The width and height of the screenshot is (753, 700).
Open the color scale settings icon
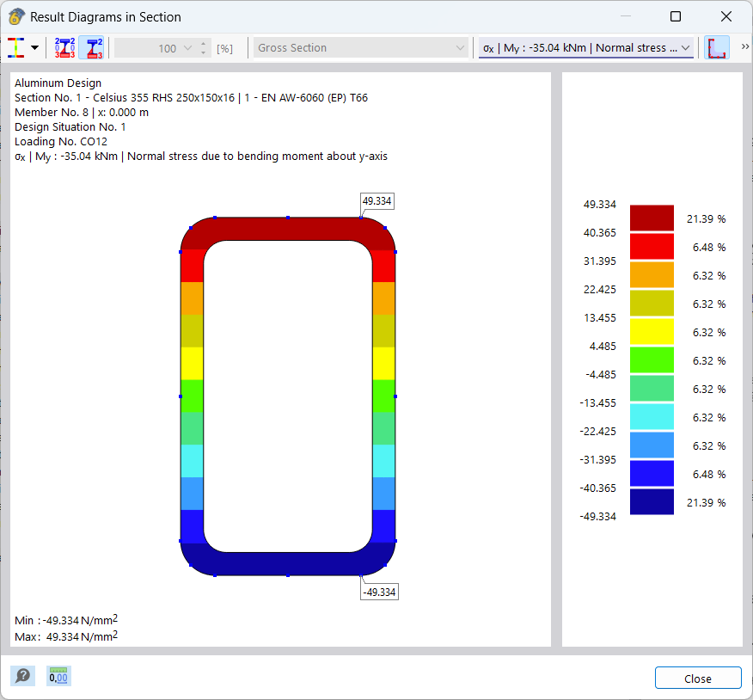15,47
